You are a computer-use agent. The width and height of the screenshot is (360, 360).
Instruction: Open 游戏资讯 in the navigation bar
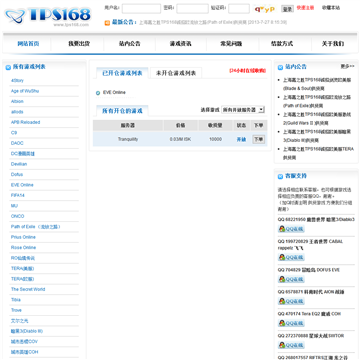pos(180,44)
